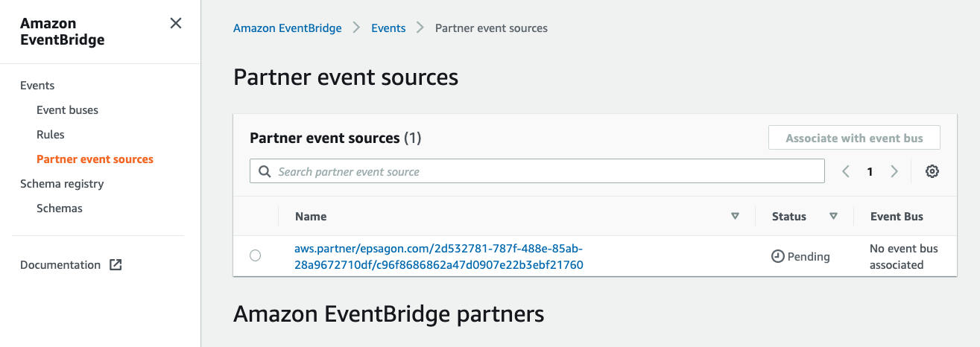Screen dimensions: 980x347
Task: Click external link icon beside Documentation
Action: click(116, 265)
